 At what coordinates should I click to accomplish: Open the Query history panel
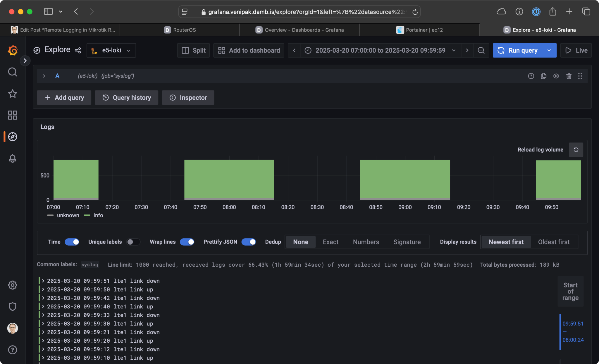click(126, 97)
